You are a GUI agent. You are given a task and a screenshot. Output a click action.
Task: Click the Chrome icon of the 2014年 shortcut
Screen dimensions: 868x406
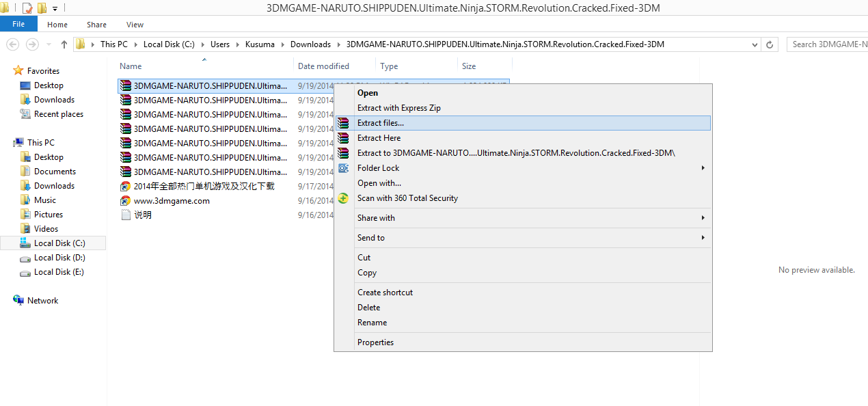125,186
